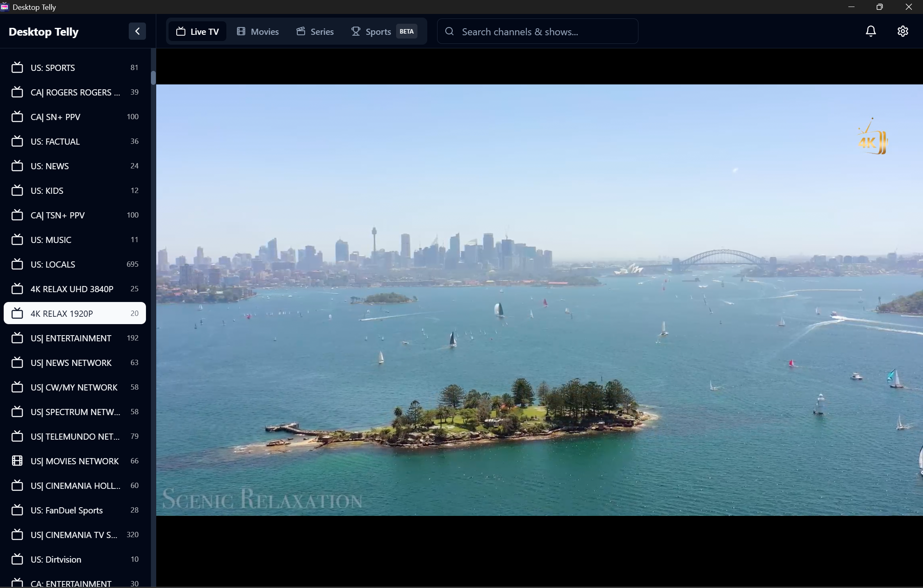The height and width of the screenshot is (588, 923).
Task: Collapse the sidebar with the chevron button
Action: click(x=137, y=31)
